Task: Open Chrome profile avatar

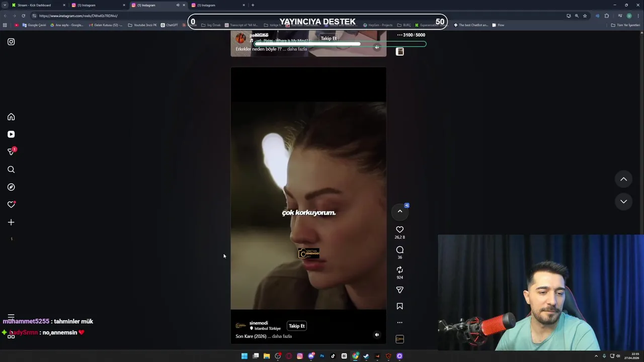Action: tap(629, 16)
